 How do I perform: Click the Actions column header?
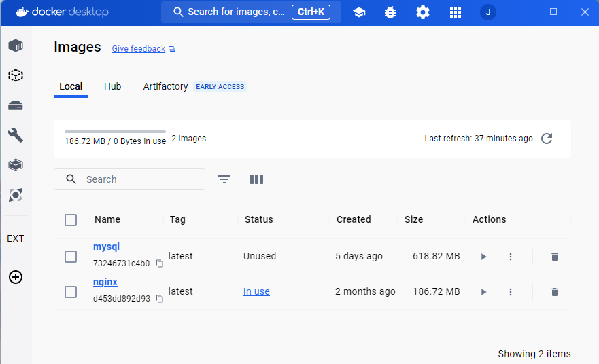[x=490, y=219]
